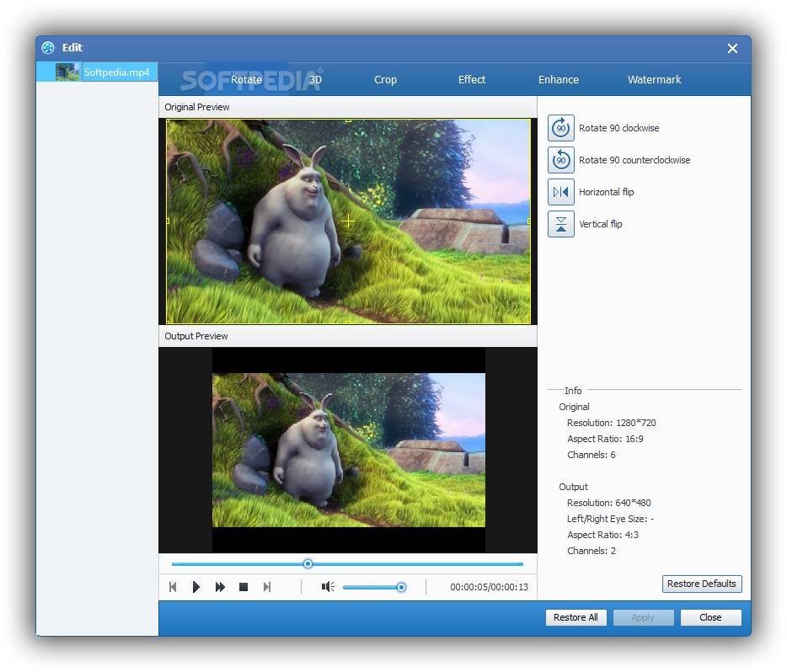Open the 3D tab

(x=315, y=79)
